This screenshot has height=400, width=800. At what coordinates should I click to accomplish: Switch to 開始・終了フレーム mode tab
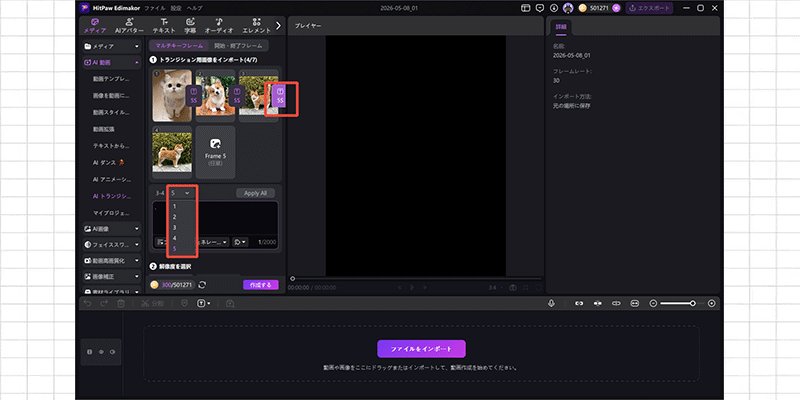pyautogui.click(x=238, y=45)
